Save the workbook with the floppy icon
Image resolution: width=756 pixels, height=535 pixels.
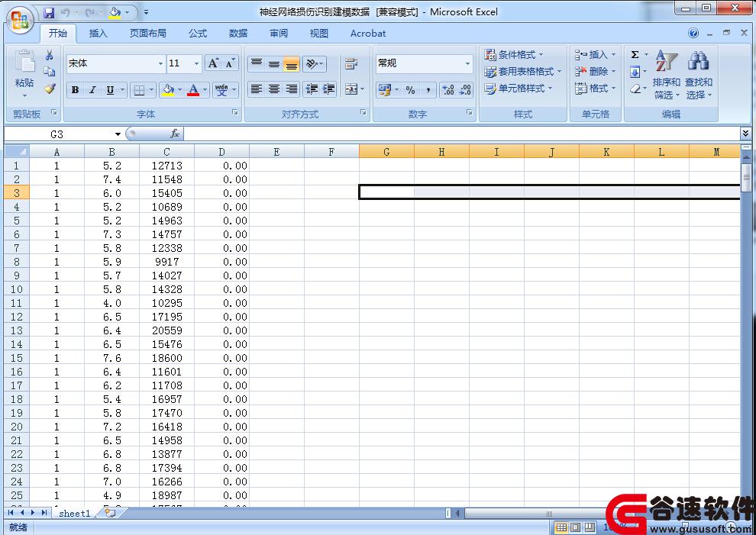[x=49, y=12]
